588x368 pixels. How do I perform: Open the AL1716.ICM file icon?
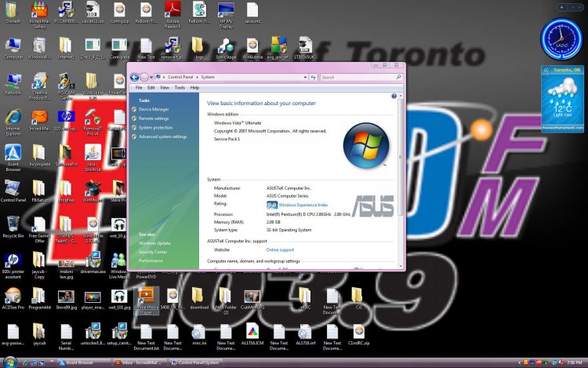coord(252,333)
